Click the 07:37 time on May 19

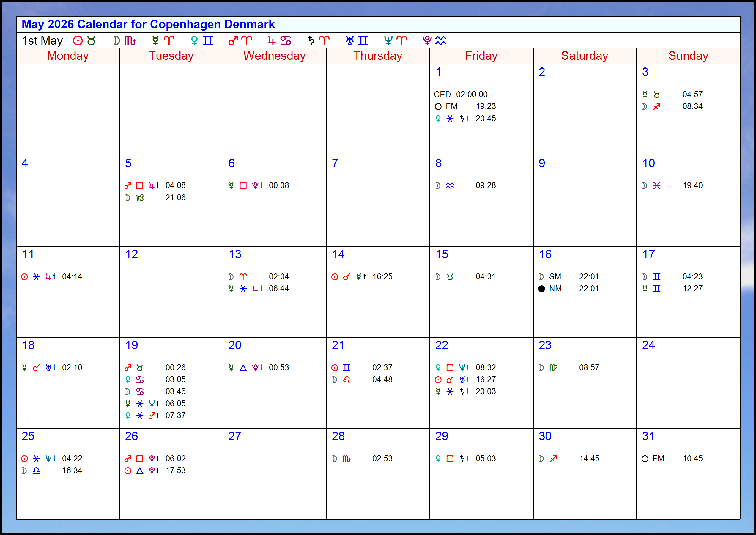point(175,416)
